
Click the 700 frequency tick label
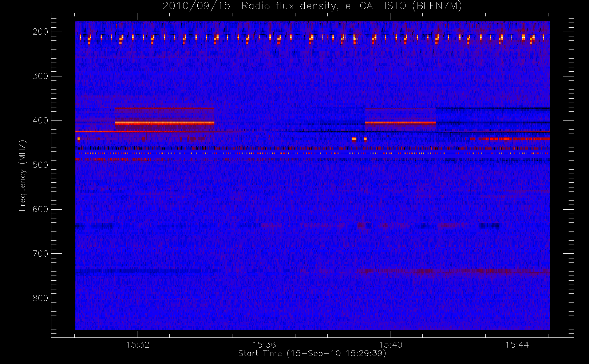40,254
